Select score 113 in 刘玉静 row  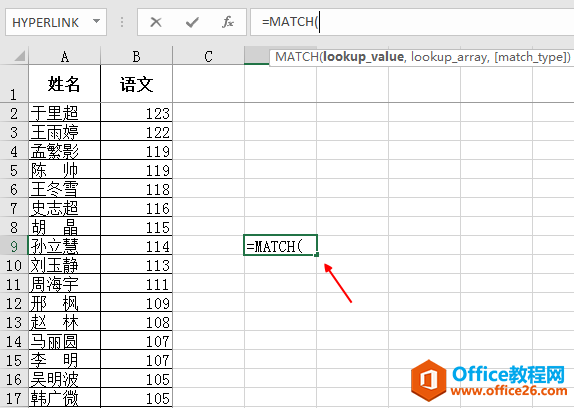136,265
